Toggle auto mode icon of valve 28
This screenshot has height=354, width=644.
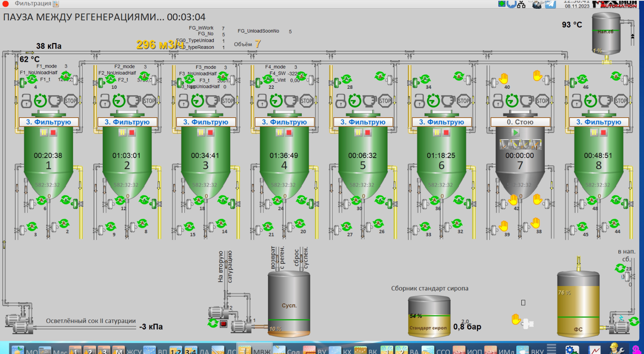pos(346,80)
